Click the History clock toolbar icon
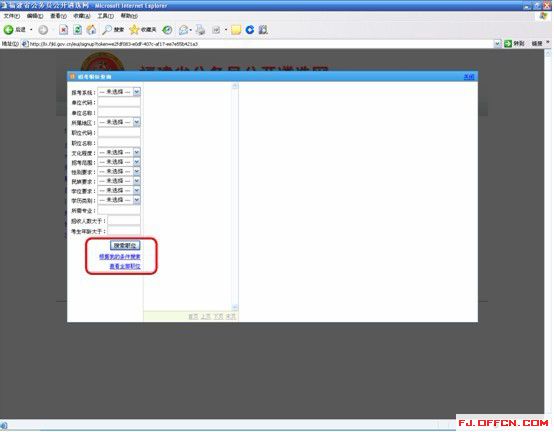The image size is (554, 432). click(x=167, y=30)
